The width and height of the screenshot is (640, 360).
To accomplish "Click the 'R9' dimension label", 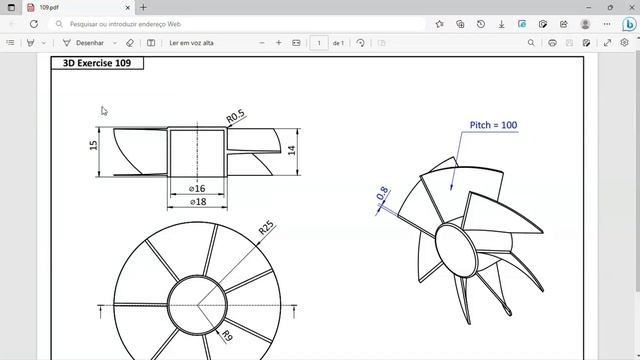I will [x=227, y=336].
